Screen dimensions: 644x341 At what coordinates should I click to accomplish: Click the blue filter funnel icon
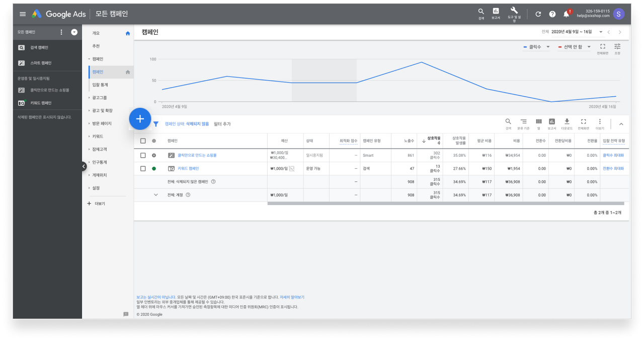(x=156, y=123)
